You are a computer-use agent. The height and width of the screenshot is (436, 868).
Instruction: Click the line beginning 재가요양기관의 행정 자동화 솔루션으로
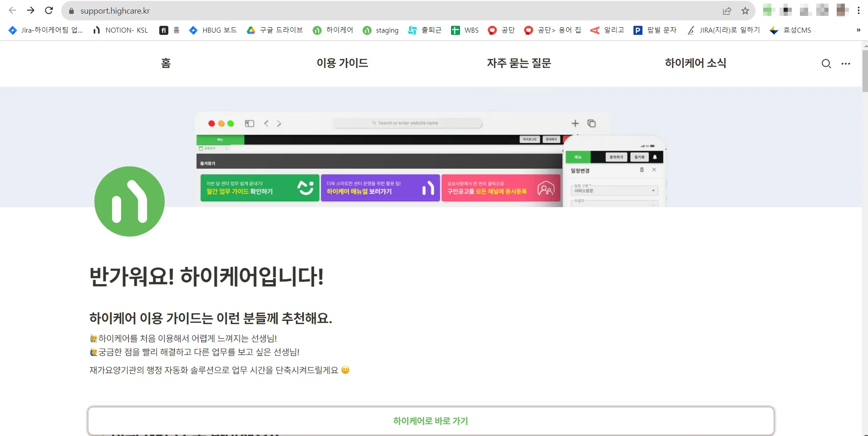point(220,370)
